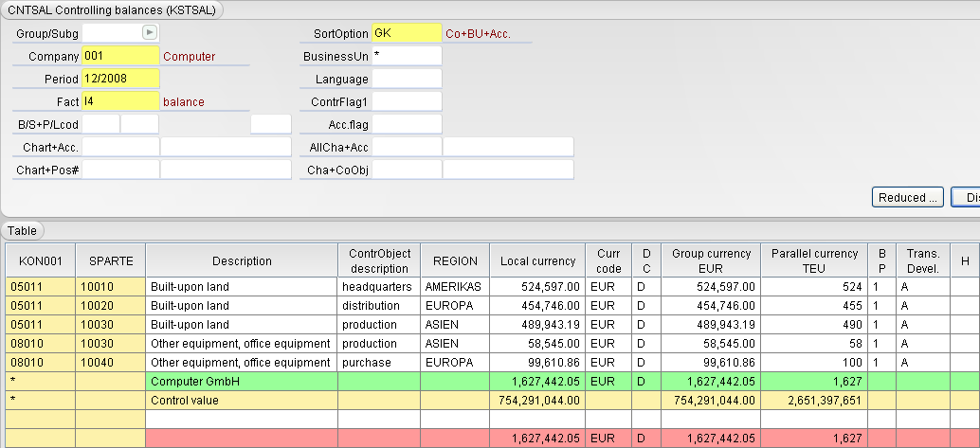Viewport: 980px width, 448px height.
Task: Click local currency value 489,943.19
Action: coord(538,325)
